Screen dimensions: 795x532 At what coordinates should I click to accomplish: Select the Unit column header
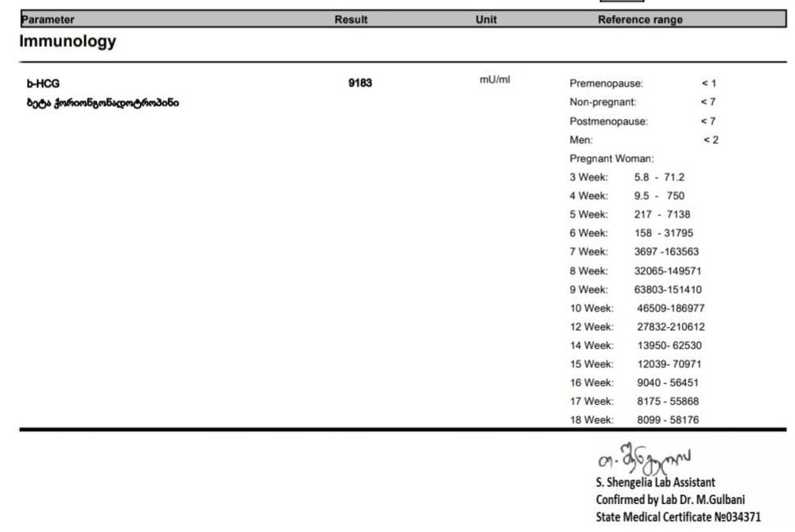coord(486,20)
